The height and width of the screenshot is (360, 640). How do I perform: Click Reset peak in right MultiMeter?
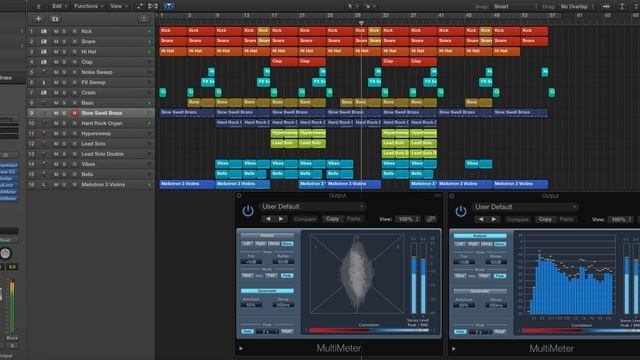tap(500, 332)
